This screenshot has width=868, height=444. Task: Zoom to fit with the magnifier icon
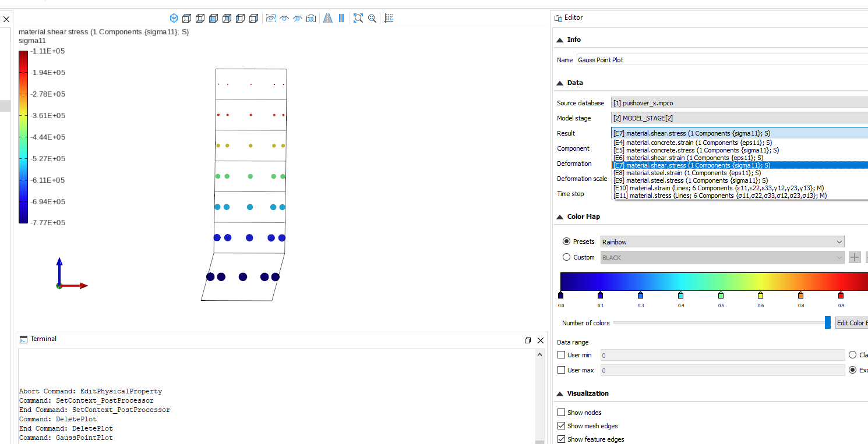coord(358,18)
